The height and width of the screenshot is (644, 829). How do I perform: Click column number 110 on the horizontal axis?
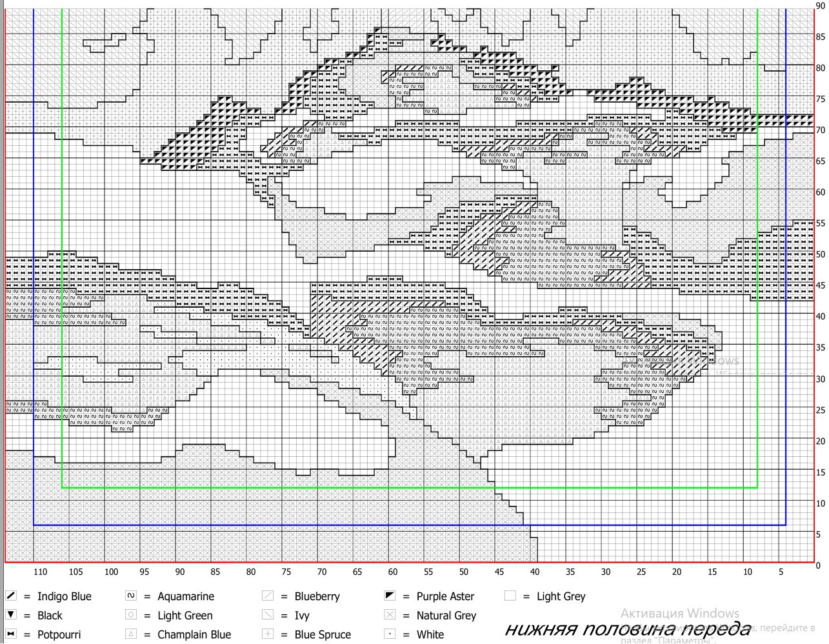click(40, 572)
